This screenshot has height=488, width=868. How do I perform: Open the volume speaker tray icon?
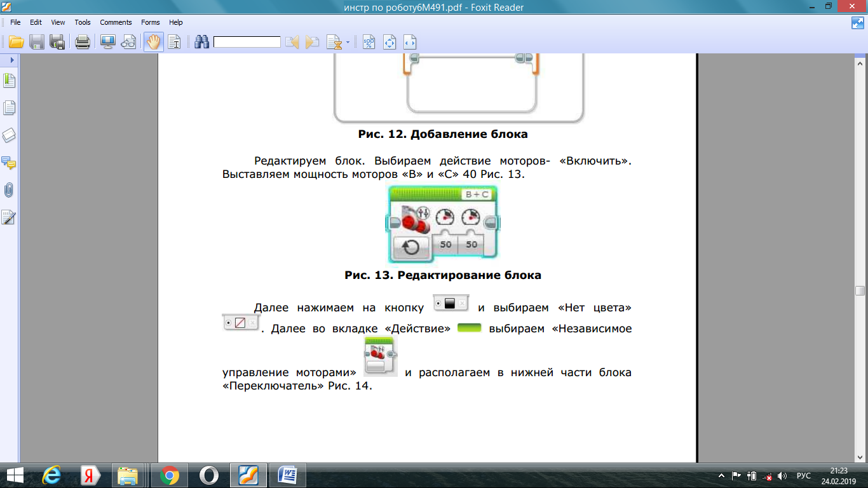point(782,475)
